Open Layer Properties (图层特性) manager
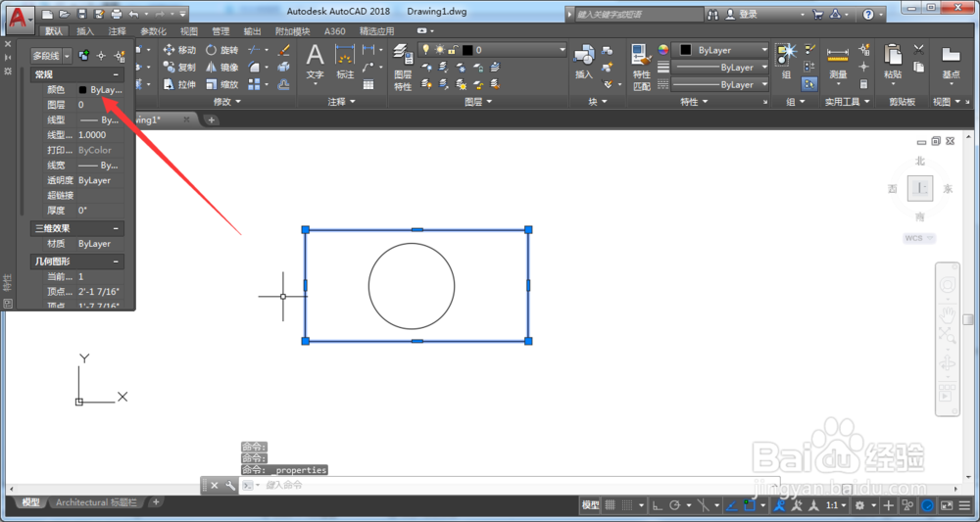This screenshot has height=522, width=980. pyautogui.click(x=403, y=68)
